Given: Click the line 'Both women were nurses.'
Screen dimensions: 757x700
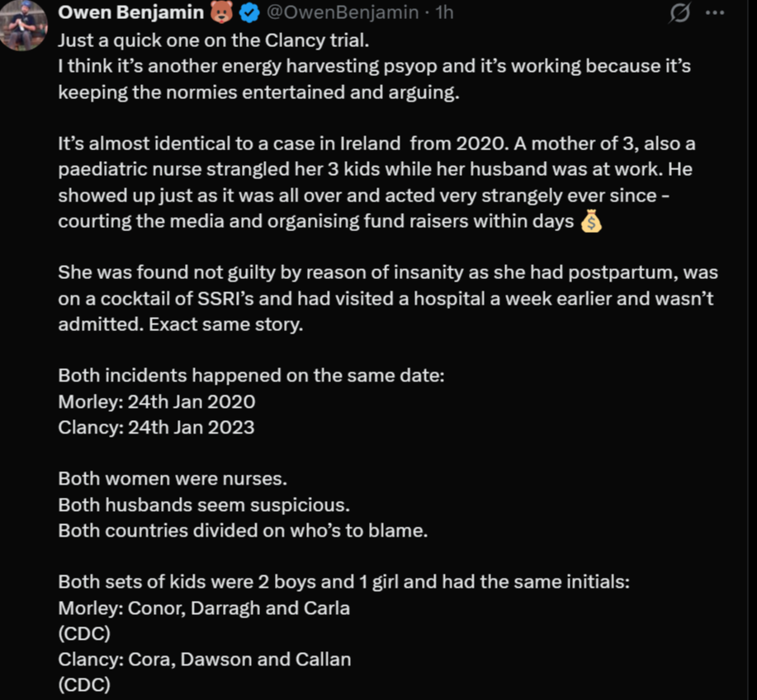Looking at the screenshot, I should coord(173,479).
